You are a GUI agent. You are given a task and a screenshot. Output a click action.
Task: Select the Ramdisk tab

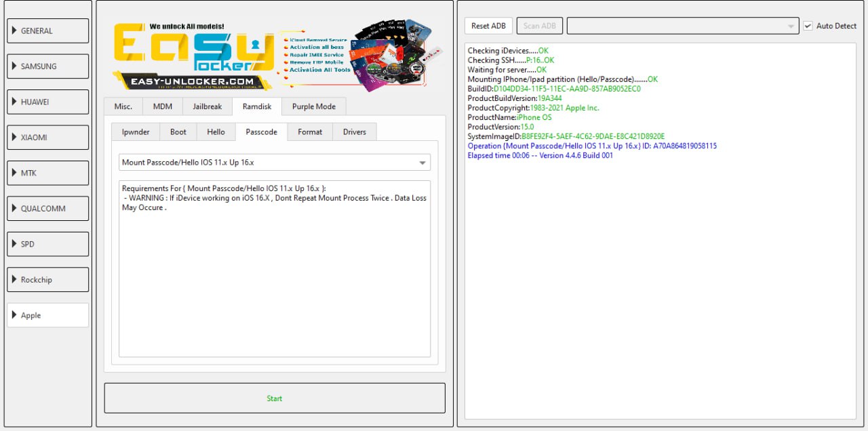point(257,106)
